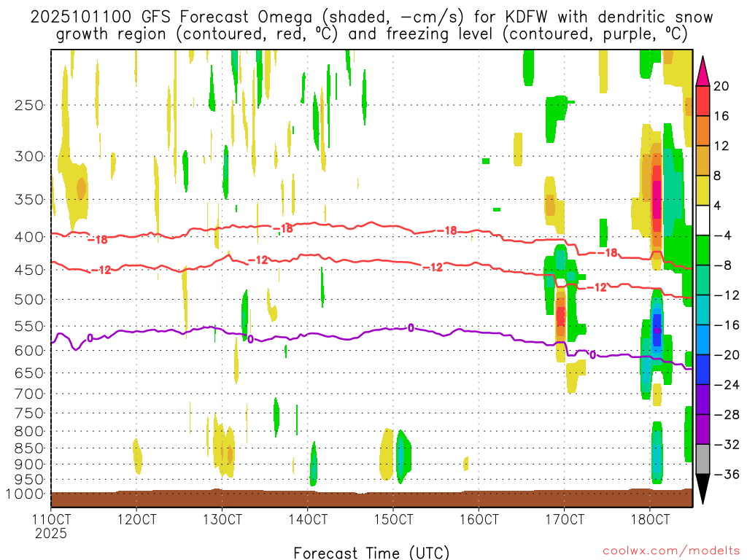Click the -18 contour label near 110CT
Viewport: 747px width, 560px height.
tap(98, 239)
